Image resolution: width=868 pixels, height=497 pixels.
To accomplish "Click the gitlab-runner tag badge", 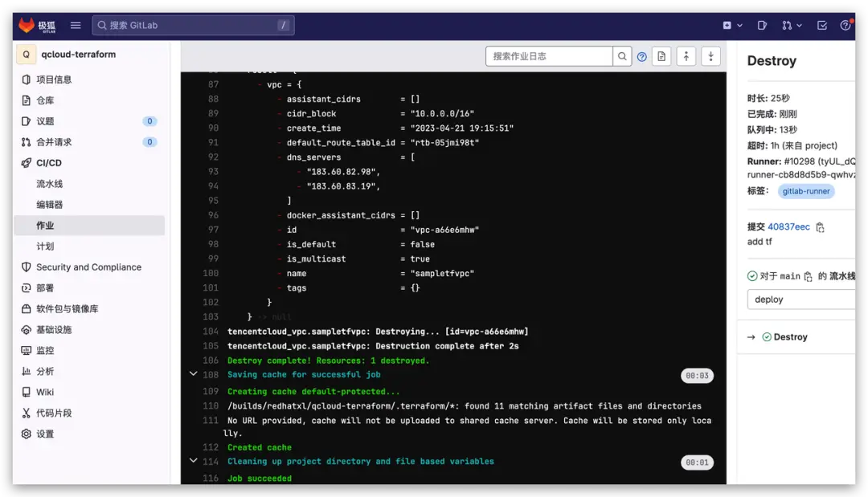I will click(807, 192).
